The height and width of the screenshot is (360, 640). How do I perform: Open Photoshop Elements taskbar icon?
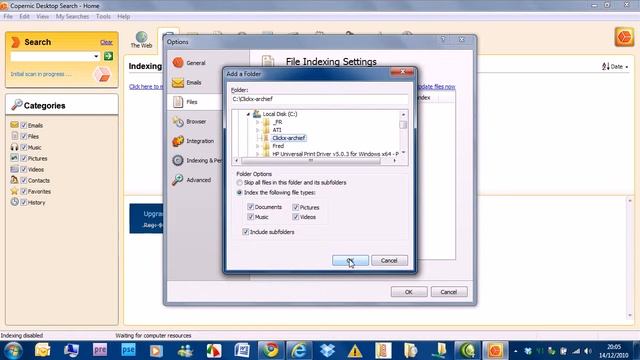[x=128, y=350]
